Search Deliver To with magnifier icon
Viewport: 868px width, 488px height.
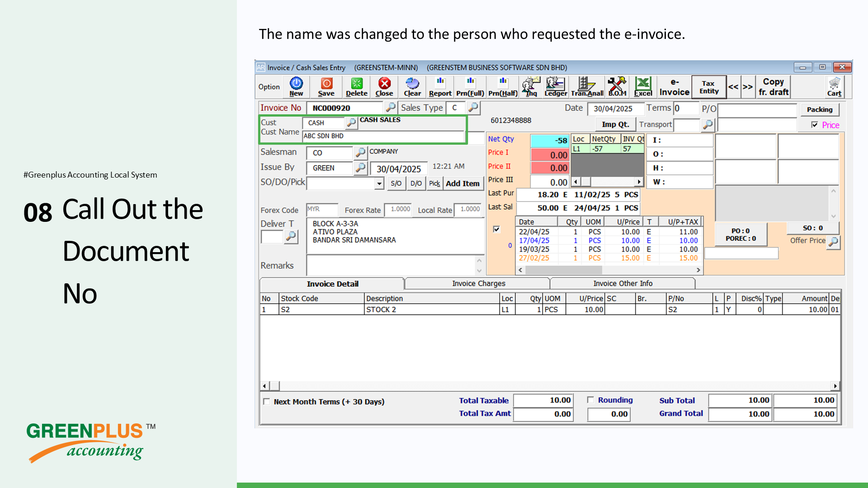point(291,236)
